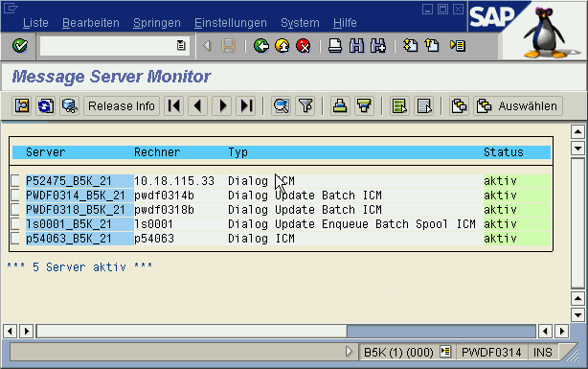Select server name ls0001_B5K_21
This screenshot has height=369, width=588.
click(x=69, y=224)
